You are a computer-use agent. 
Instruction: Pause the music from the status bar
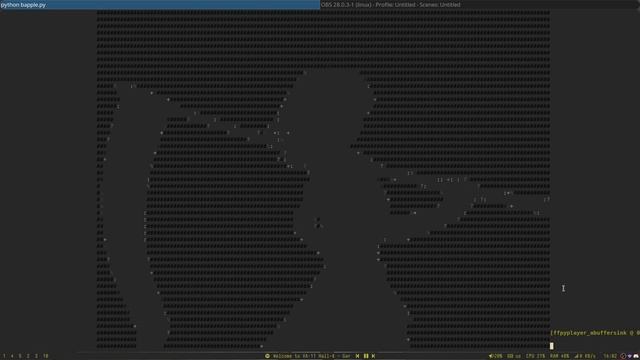pyautogui.click(x=366, y=356)
